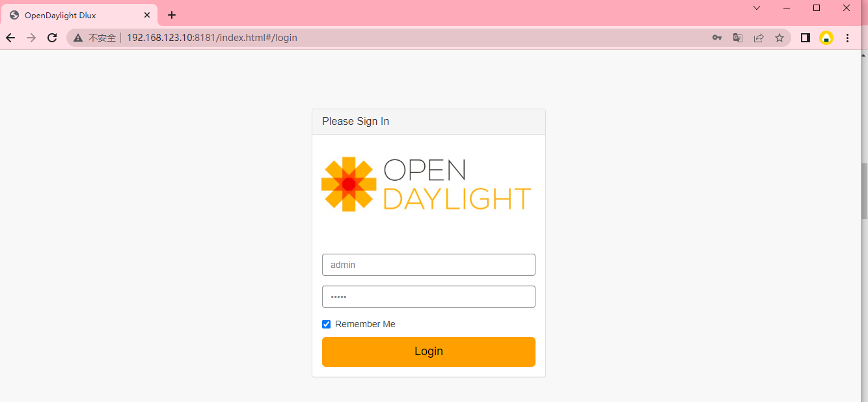
Task: Click the orange Login button
Action: click(x=429, y=352)
